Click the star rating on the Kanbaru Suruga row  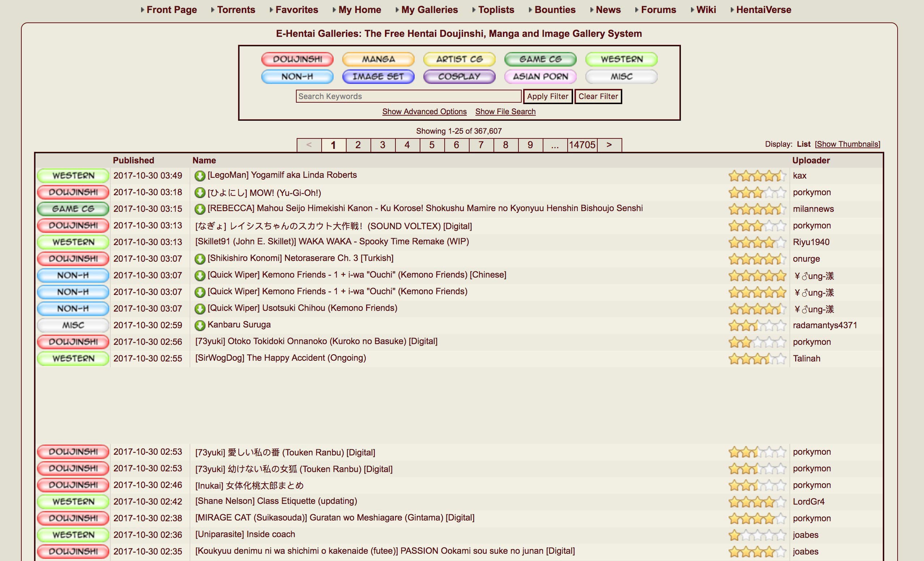pos(757,325)
